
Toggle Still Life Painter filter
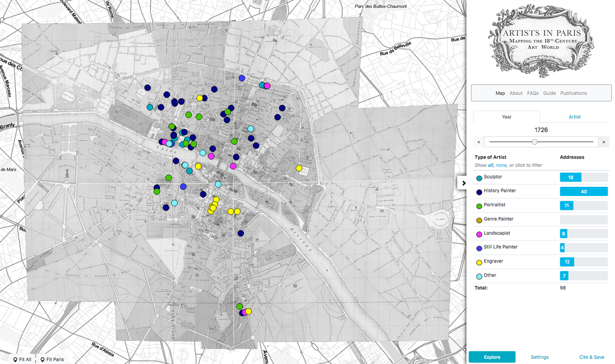[x=500, y=247]
